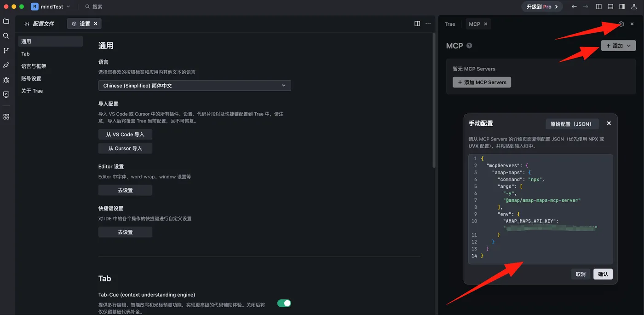Open the Explorer folder icon in sidebar
Image resolution: width=644 pixels, height=315 pixels.
tap(6, 21)
